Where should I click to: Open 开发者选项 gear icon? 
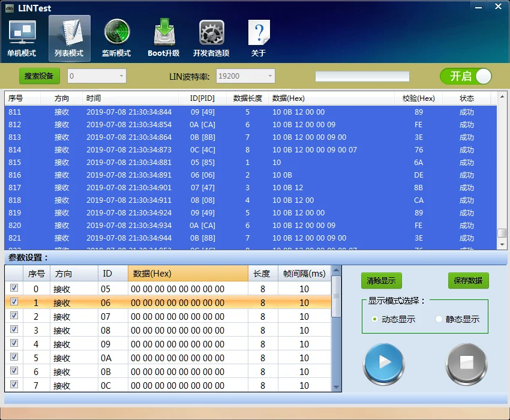211,38
